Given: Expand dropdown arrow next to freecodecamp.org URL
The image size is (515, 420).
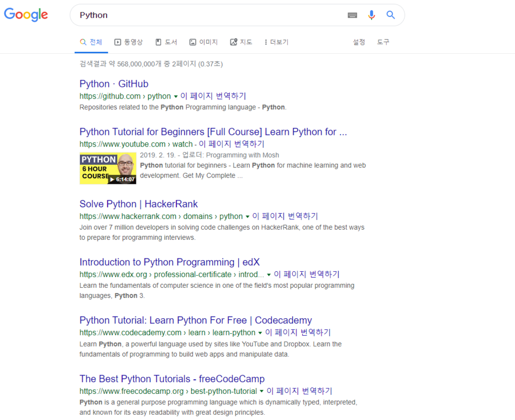Looking at the screenshot, I should click(x=262, y=391).
